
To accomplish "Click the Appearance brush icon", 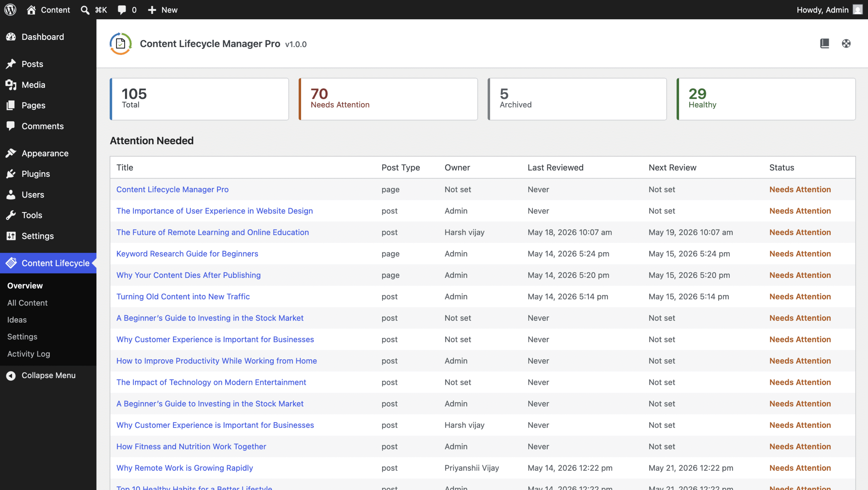I will click(11, 153).
